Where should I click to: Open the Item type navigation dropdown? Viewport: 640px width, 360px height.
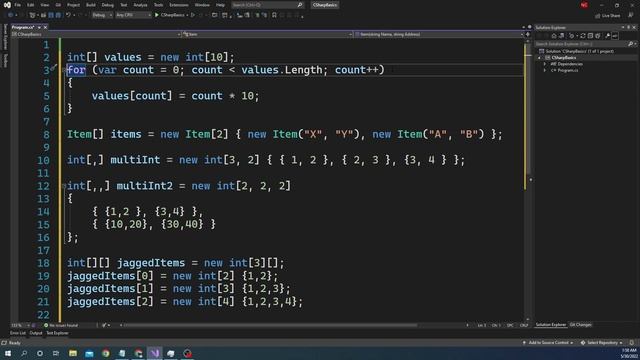tap(268, 34)
